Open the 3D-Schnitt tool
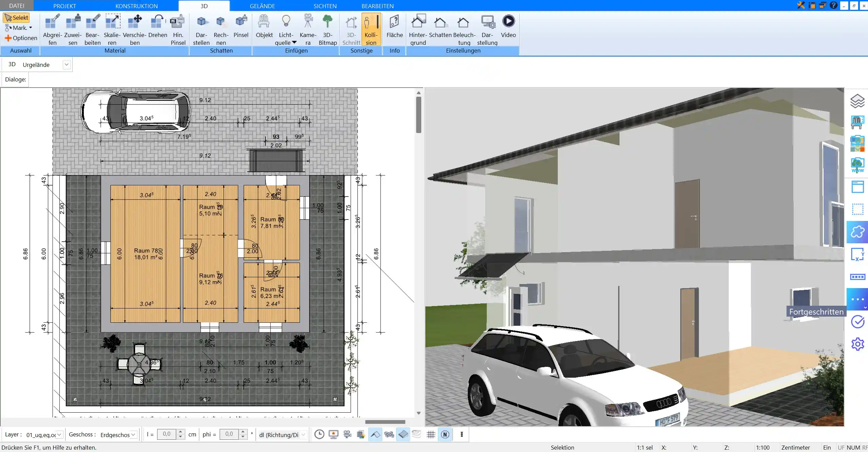Image resolution: width=868 pixels, height=452 pixels. (351, 30)
